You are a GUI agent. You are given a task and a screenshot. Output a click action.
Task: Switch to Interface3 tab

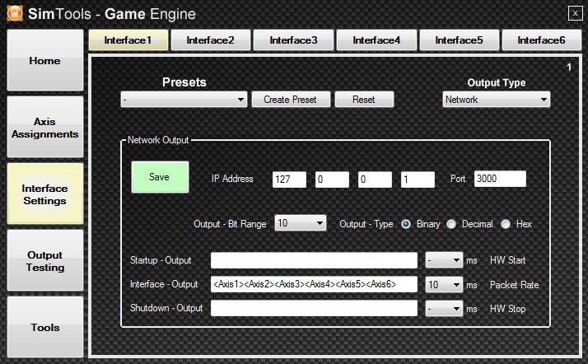pos(294,40)
